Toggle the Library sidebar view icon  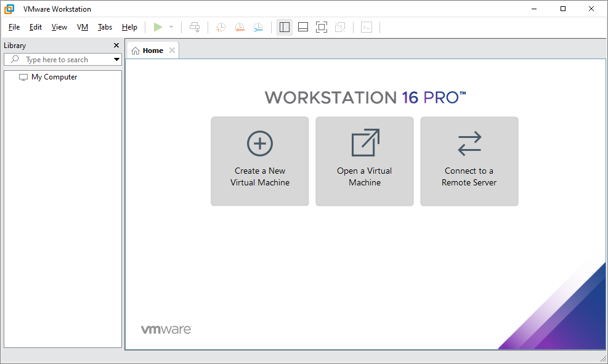tap(284, 27)
